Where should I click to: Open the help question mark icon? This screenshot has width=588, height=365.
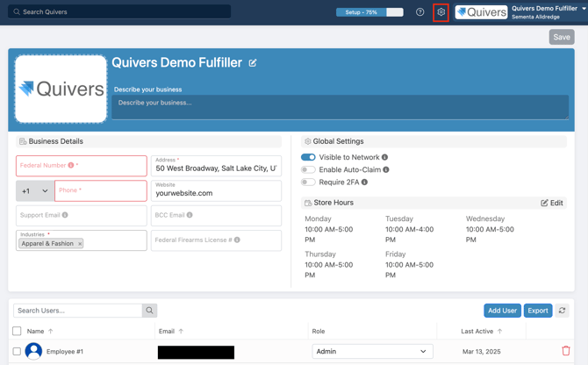pyautogui.click(x=420, y=12)
